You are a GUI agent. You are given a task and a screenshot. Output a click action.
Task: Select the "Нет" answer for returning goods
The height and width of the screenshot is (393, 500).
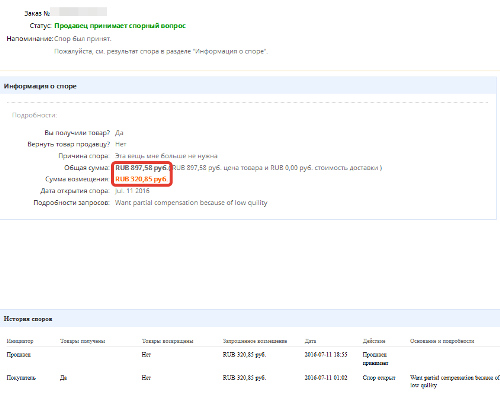point(120,144)
